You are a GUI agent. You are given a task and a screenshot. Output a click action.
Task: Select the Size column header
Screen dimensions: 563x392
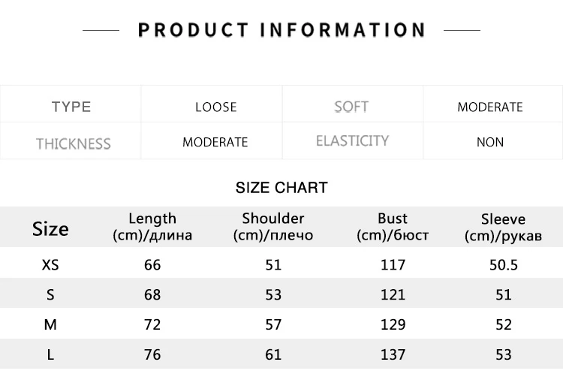[x=50, y=228]
